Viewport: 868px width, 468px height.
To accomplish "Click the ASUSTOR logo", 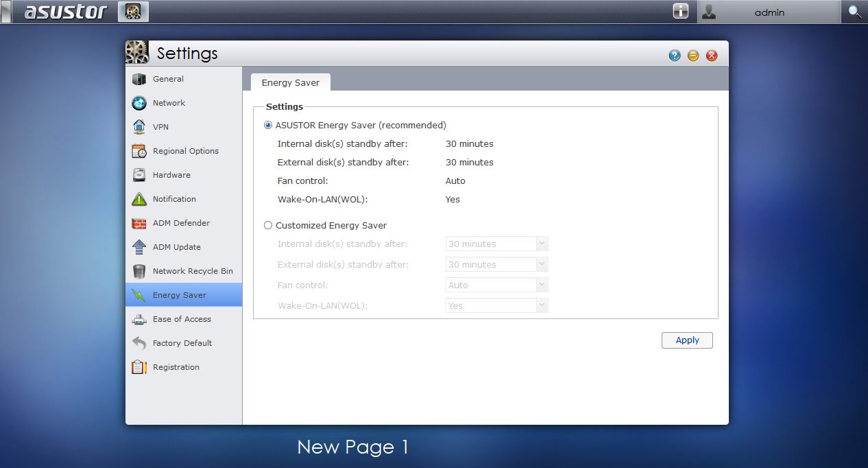I will pyautogui.click(x=66, y=12).
